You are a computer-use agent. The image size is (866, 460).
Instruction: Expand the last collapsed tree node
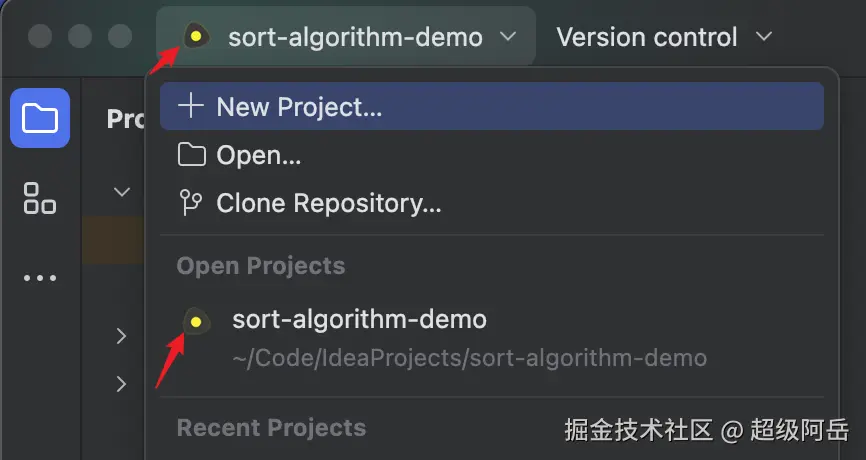[x=122, y=383]
